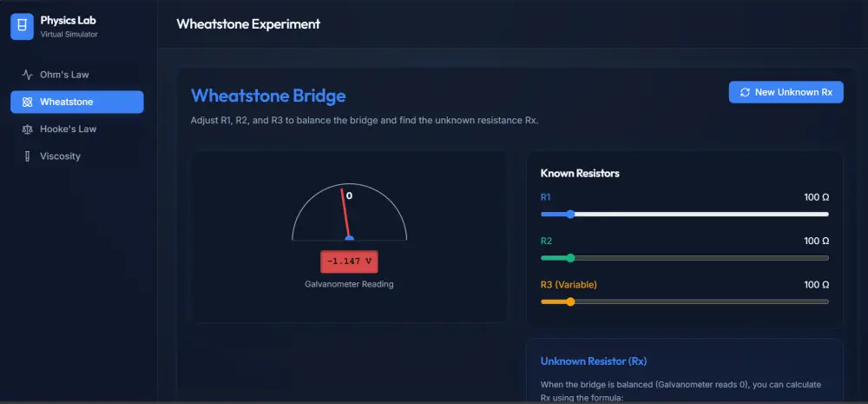Click the Wheatstone Experiment page title
The width and height of the screenshot is (868, 404).
248,23
